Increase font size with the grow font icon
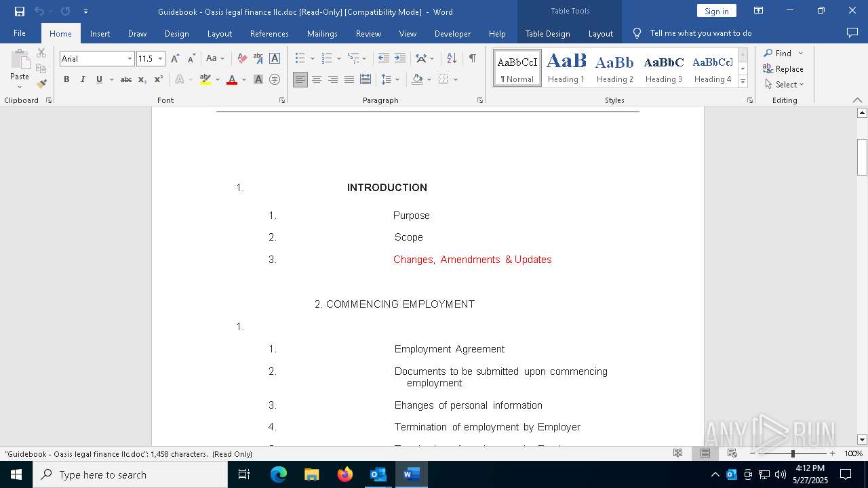This screenshot has height=488, width=868. [175, 59]
